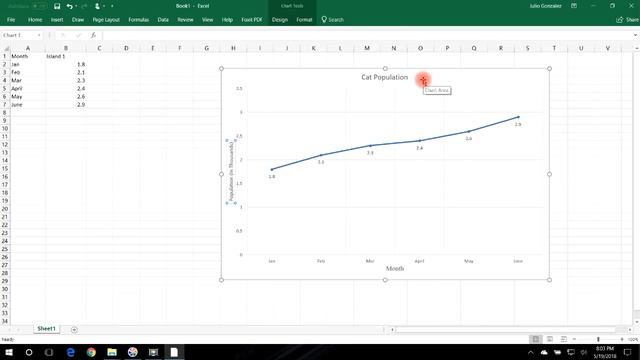Click cell B2 with value 1.8
640x360 pixels.
(x=66, y=64)
